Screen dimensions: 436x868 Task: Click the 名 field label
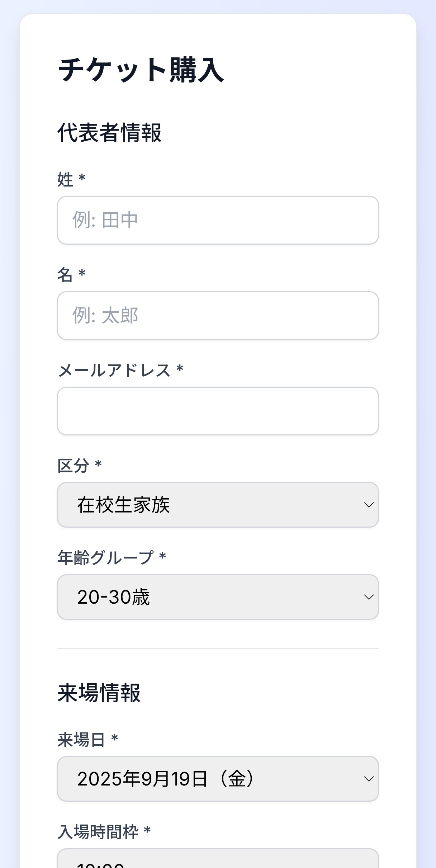click(65, 275)
